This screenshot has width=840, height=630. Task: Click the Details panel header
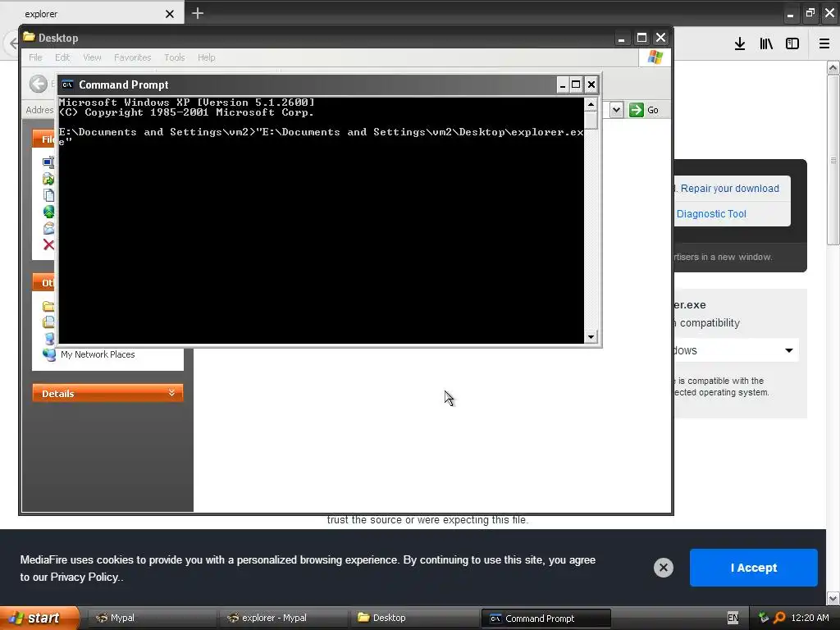click(107, 393)
